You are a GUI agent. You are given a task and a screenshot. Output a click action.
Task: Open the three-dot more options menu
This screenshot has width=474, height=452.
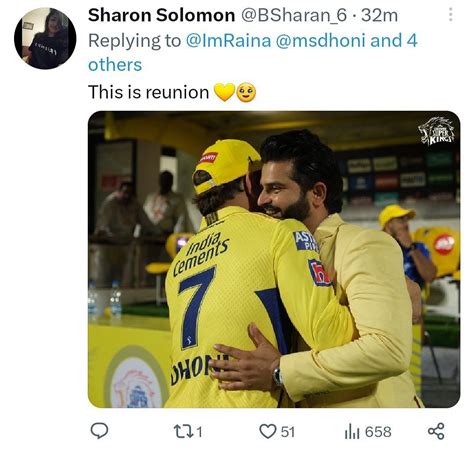coord(451,15)
